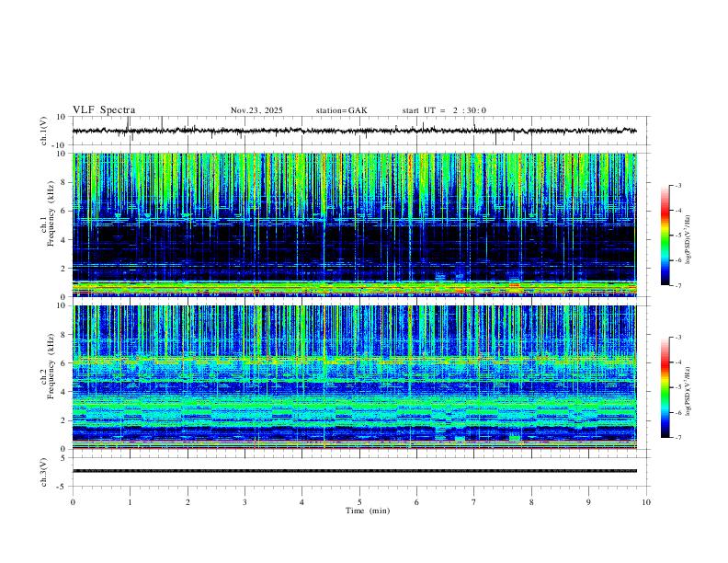Click Time axis tick label "3"
Screen dimensions: 728x563
[x=245, y=502]
